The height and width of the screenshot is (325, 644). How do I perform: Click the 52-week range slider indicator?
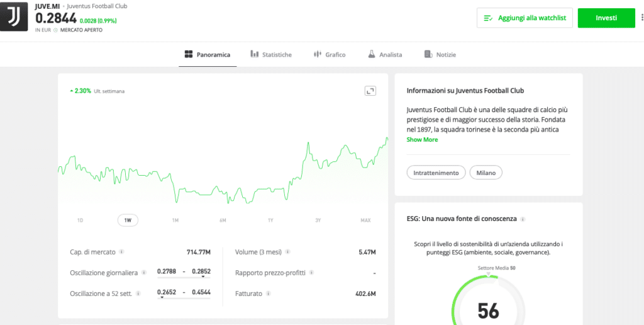tap(162, 298)
